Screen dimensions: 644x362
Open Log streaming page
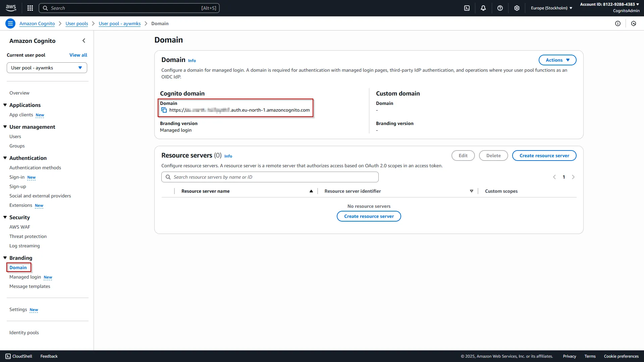tap(24, 246)
